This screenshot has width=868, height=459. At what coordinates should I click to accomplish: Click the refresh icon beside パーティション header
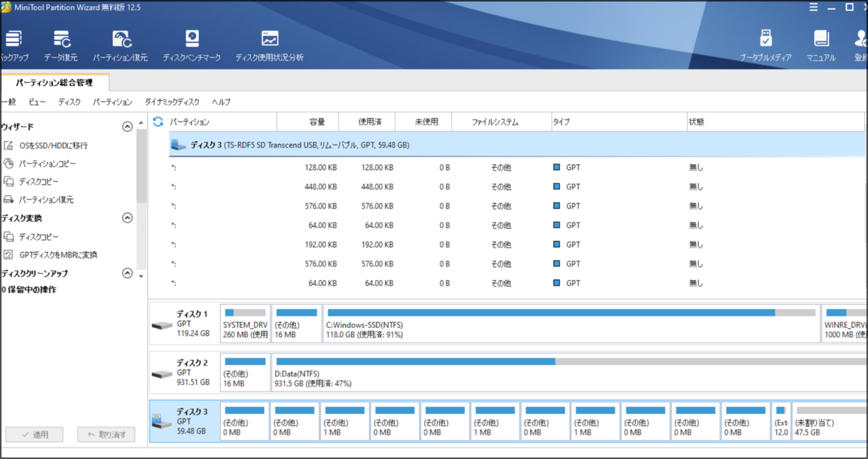click(x=158, y=122)
